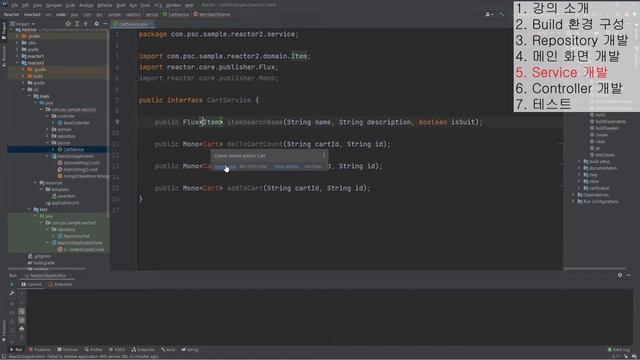
Task: Click tool windows icon in status bar
Action: pyautogui.click(x=4, y=356)
